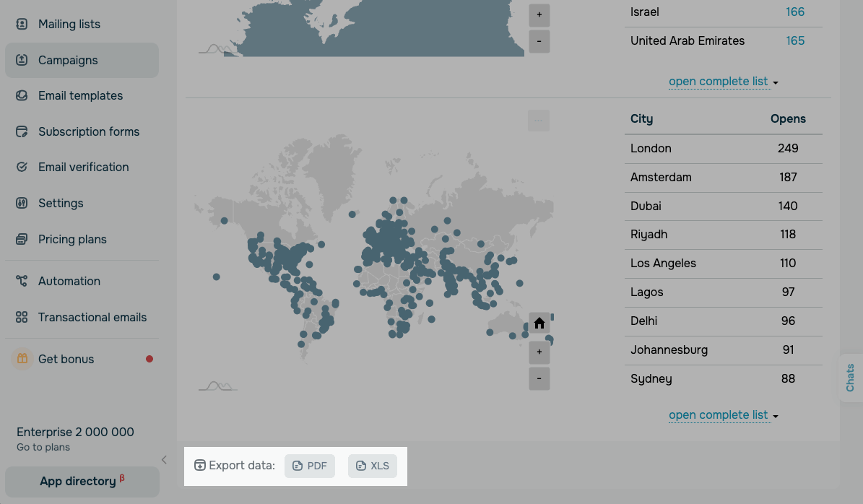Click the Enterprise 2 000 000 plan label
The image size is (863, 504).
[x=75, y=432]
